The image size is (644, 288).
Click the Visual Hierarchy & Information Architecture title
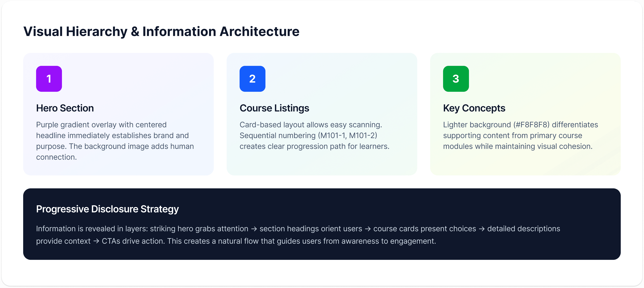161,32
